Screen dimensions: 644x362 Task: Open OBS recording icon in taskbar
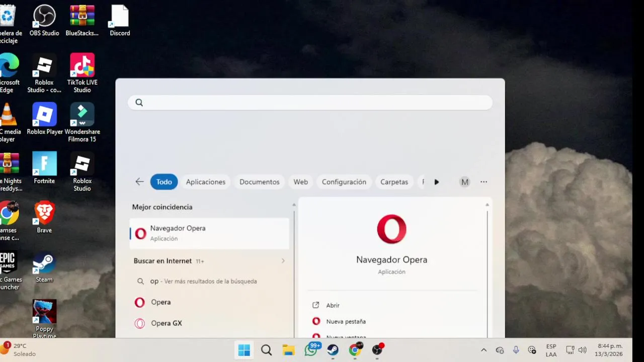pyautogui.click(x=378, y=350)
